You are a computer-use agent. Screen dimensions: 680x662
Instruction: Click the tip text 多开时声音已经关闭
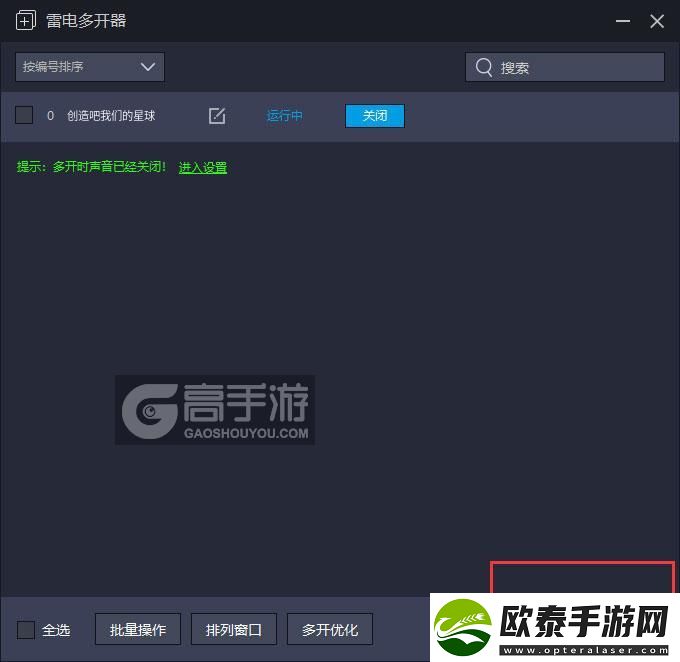(108, 167)
